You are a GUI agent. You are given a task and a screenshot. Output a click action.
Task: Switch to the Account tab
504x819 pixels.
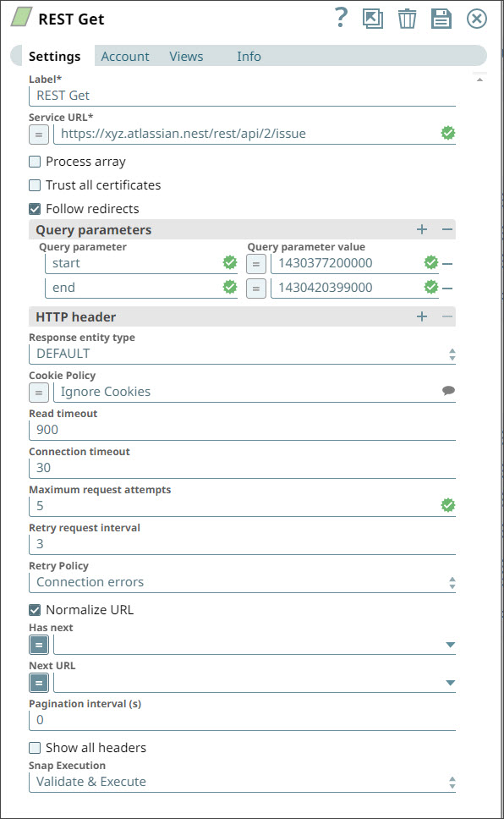click(125, 56)
